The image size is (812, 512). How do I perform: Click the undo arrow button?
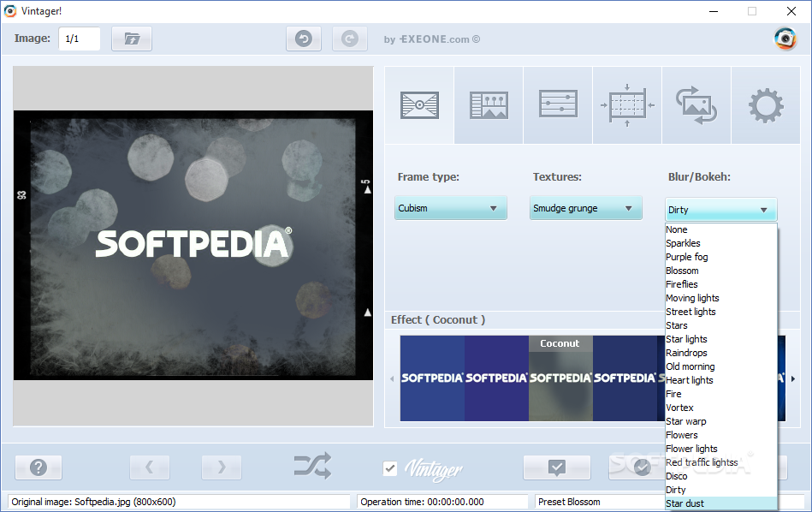[x=304, y=39]
